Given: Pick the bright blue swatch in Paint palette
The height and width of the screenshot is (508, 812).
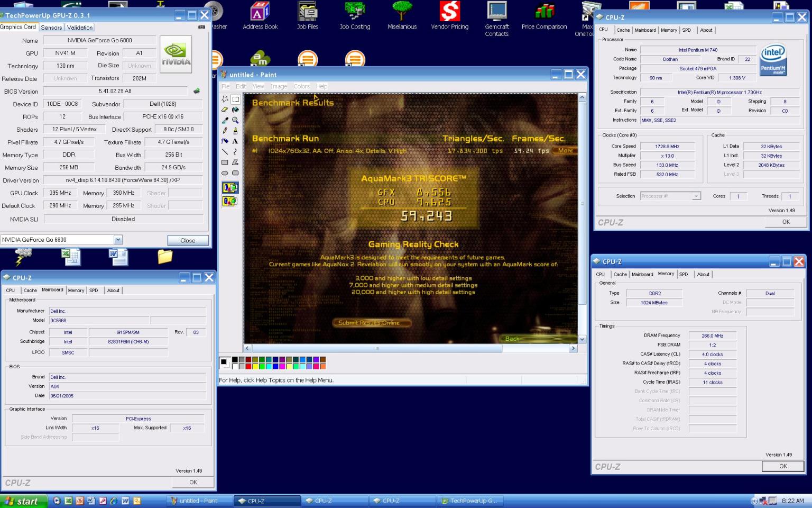Looking at the screenshot, I should (275, 366).
